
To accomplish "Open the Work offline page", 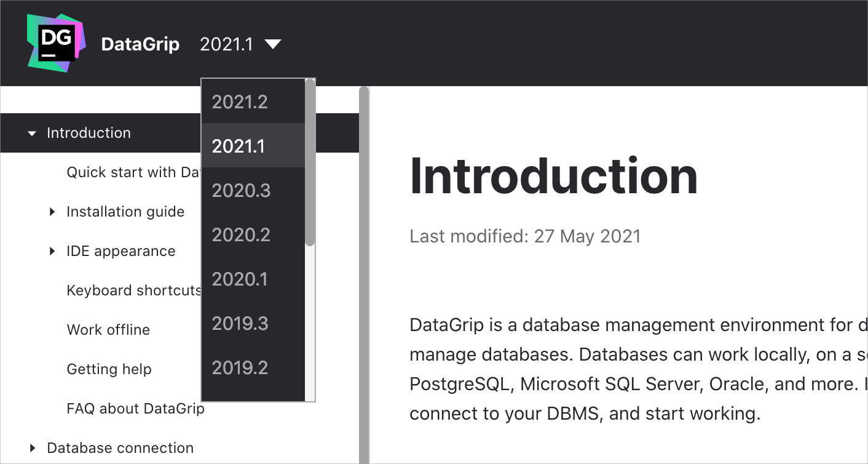I will [x=108, y=330].
